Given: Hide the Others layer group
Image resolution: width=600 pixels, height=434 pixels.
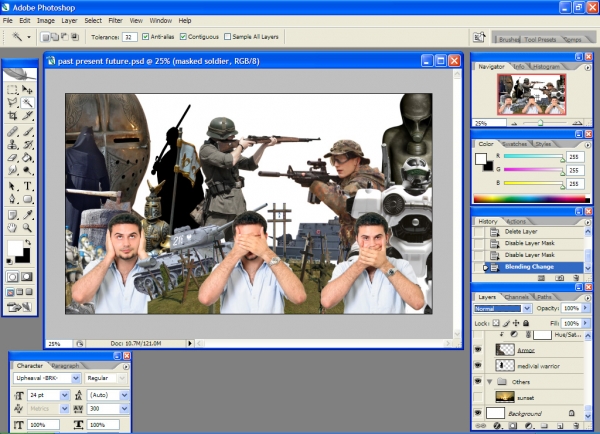Looking at the screenshot, I should pos(478,381).
